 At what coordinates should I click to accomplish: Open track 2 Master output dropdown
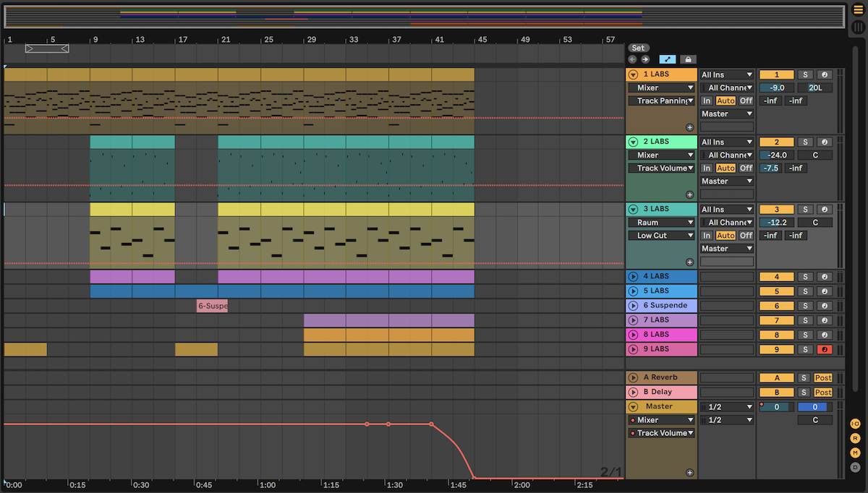tap(727, 181)
